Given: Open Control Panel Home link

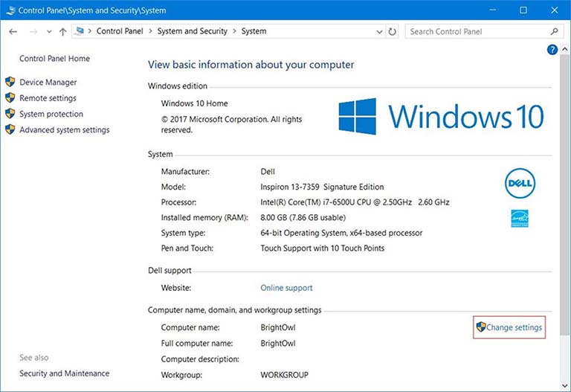Looking at the screenshot, I should (x=54, y=58).
